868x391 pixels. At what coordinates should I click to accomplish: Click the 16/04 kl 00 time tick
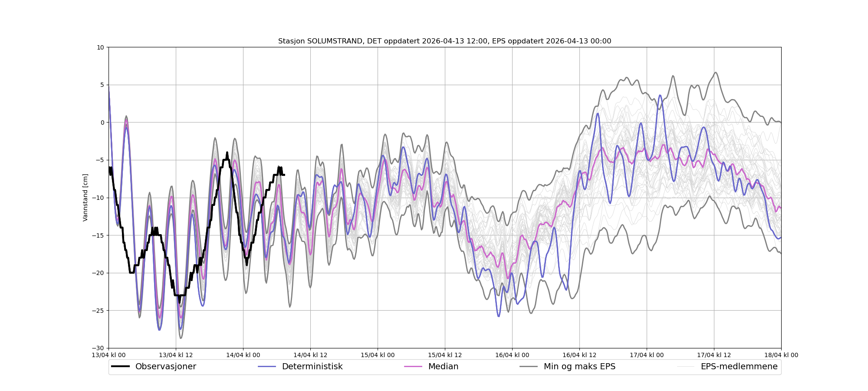tap(512, 355)
